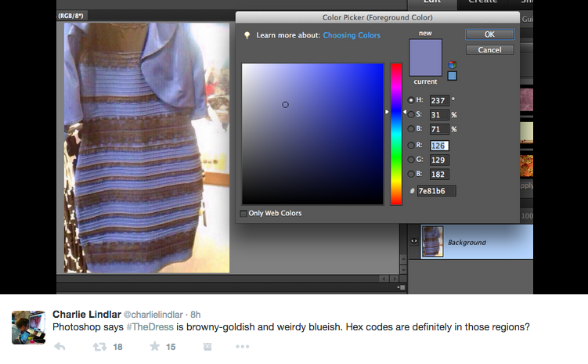588x364 pixels.
Task: Click the G value field showing 129
Action: pyautogui.click(x=439, y=160)
